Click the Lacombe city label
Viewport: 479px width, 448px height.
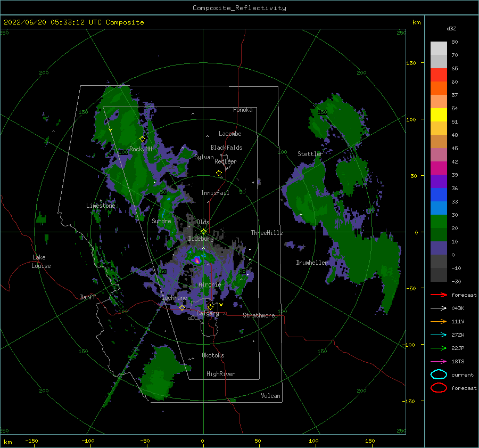230,134
